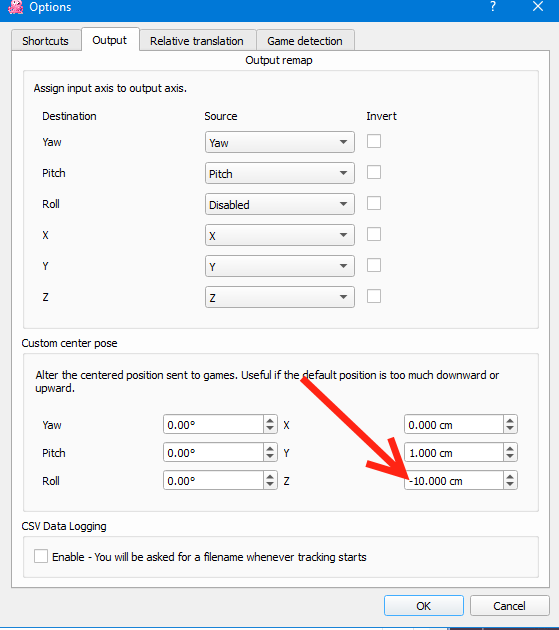Image resolution: width=559 pixels, height=630 pixels.
Task: Enable Invert for the Roll axis
Action: coord(374,203)
